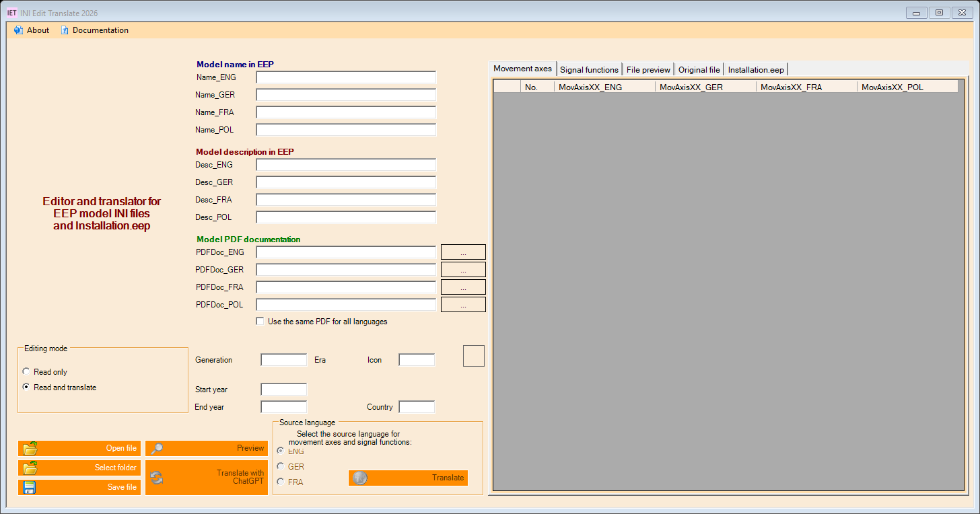Image resolution: width=980 pixels, height=514 pixels.
Task: Click the empty icon preview box
Action: 474,356
